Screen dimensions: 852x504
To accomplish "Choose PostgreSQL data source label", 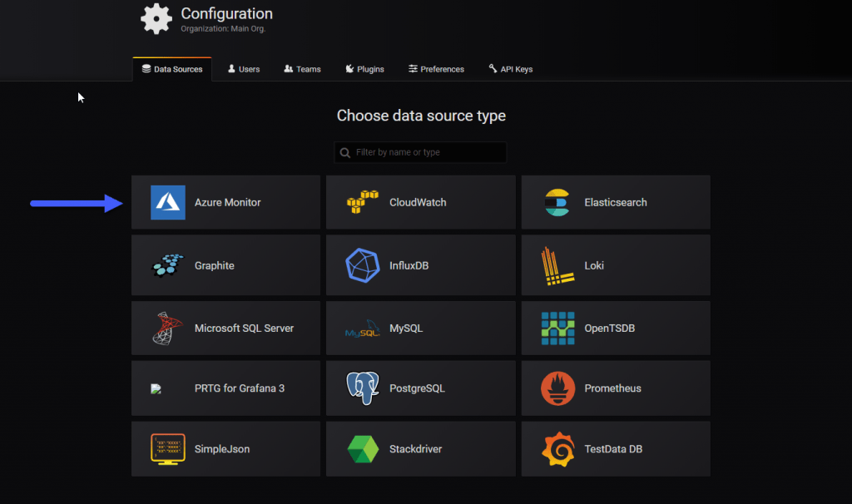I will [418, 388].
